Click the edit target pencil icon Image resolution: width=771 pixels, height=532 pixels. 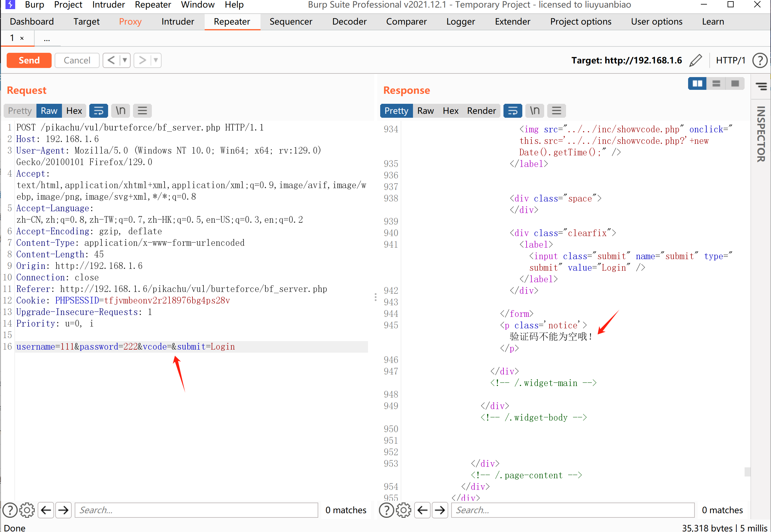pyautogui.click(x=696, y=60)
